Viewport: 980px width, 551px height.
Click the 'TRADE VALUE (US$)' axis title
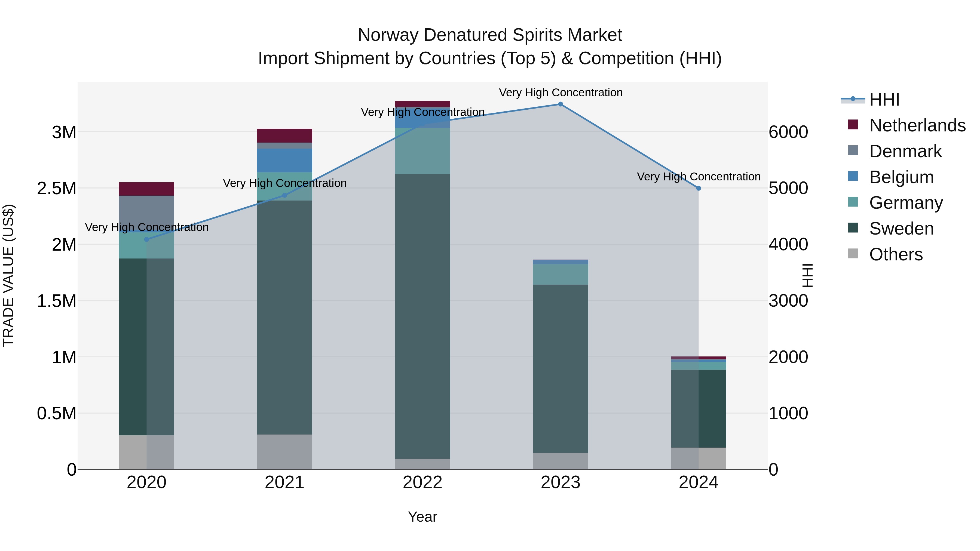8,275
